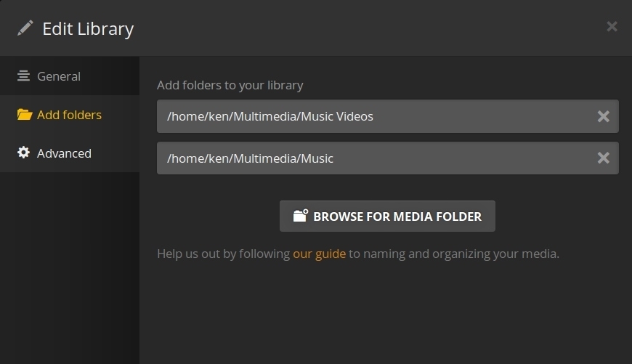Close the Edit Library dialog
The image size is (632, 364).
point(612,27)
